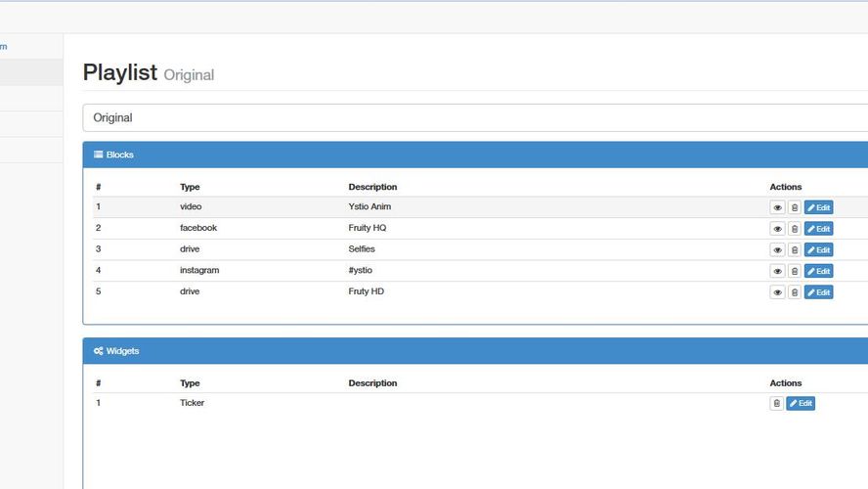The width and height of the screenshot is (868, 489).
Task: Edit the #ystio instagram block
Action: [x=819, y=271]
